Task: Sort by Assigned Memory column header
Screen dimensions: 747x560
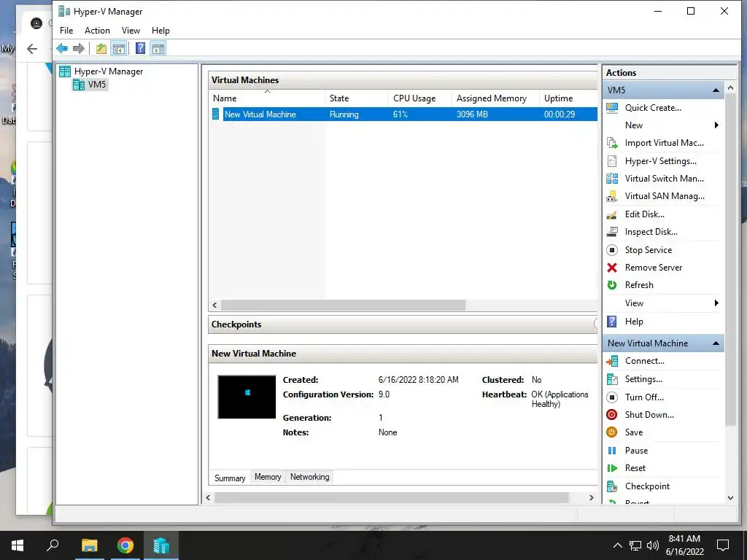Action: pos(495,98)
